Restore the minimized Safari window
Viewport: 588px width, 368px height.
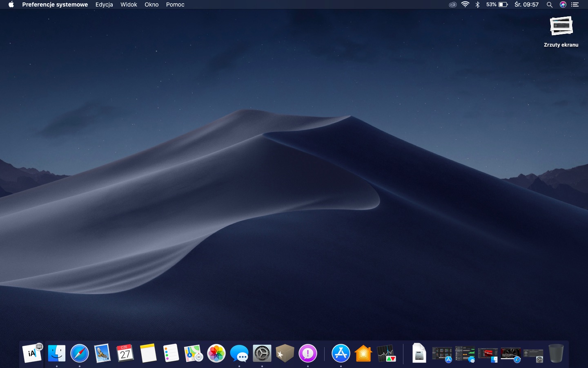pos(511,355)
